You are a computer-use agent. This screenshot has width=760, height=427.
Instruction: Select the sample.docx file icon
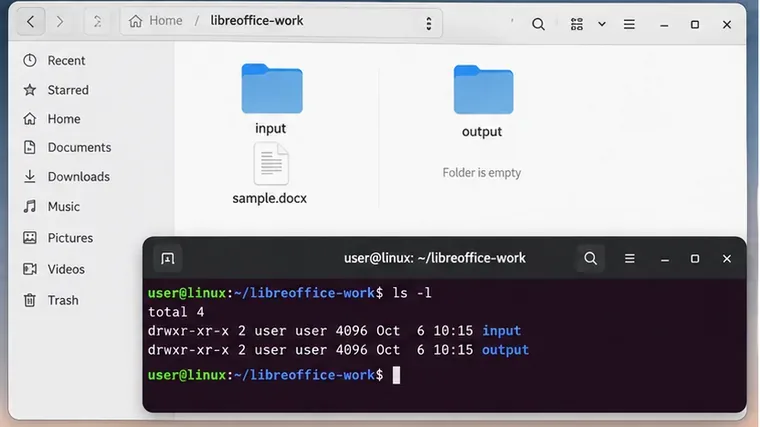(271, 164)
